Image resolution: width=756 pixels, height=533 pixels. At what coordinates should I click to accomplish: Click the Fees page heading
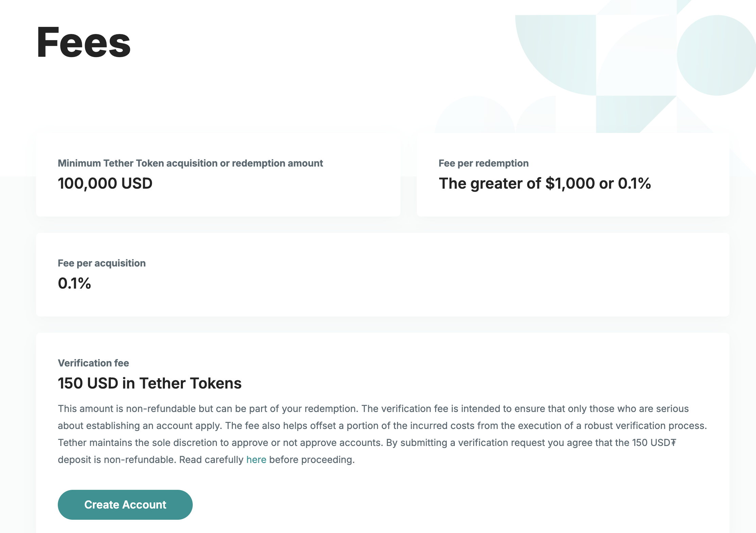pyautogui.click(x=83, y=42)
